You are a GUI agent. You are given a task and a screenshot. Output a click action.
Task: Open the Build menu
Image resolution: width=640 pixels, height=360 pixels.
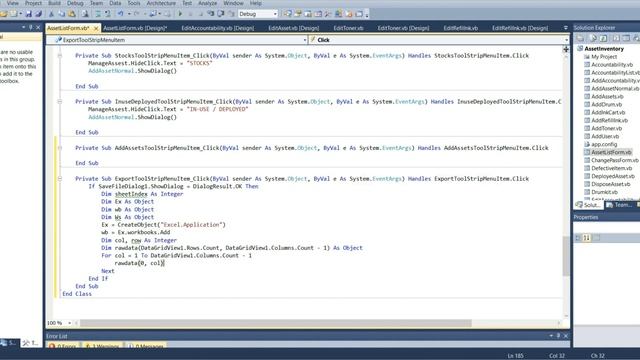pos(54,3)
